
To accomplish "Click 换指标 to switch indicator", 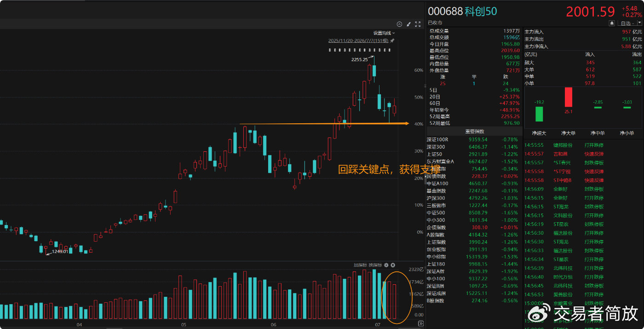I will click(x=375, y=265).
